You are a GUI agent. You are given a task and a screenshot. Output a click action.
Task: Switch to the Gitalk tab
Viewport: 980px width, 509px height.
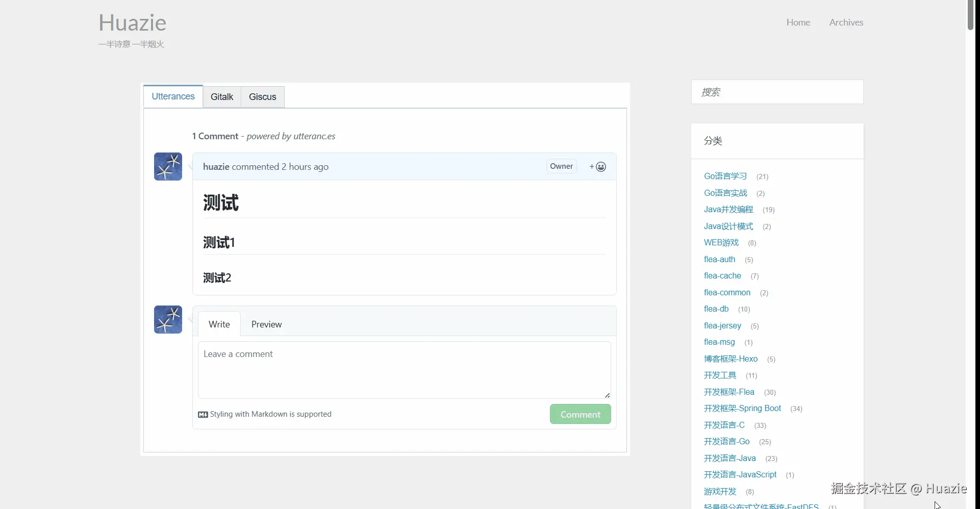[222, 97]
